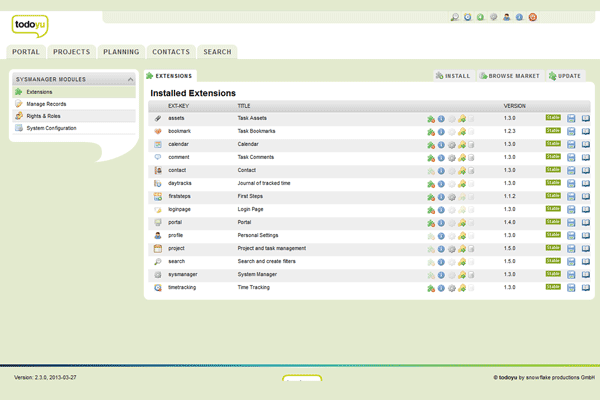The width and height of the screenshot is (600, 400).
Task: Click the orange logout power icon
Action: click(x=533, y=17)
